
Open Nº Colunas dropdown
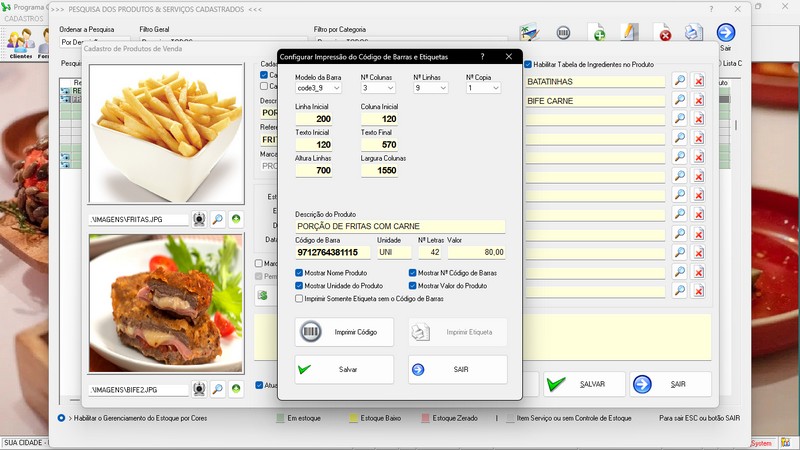coord(378,88)
